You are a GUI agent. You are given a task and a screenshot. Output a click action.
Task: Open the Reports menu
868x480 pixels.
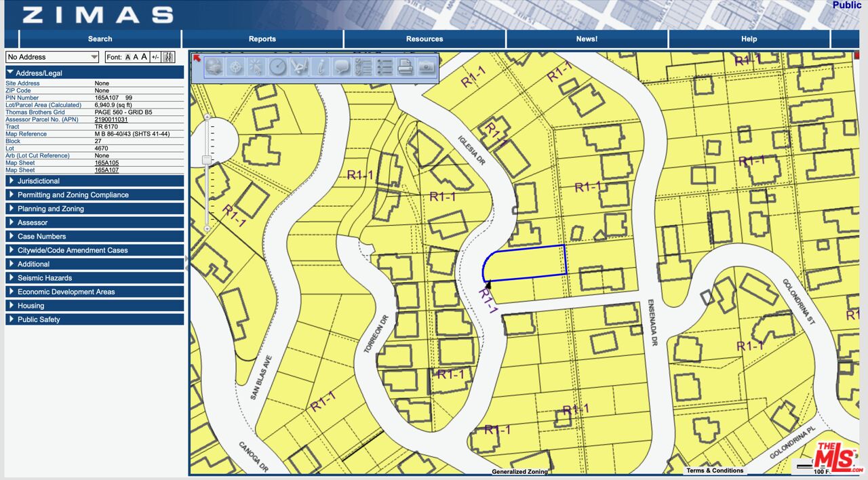point(262,39)
